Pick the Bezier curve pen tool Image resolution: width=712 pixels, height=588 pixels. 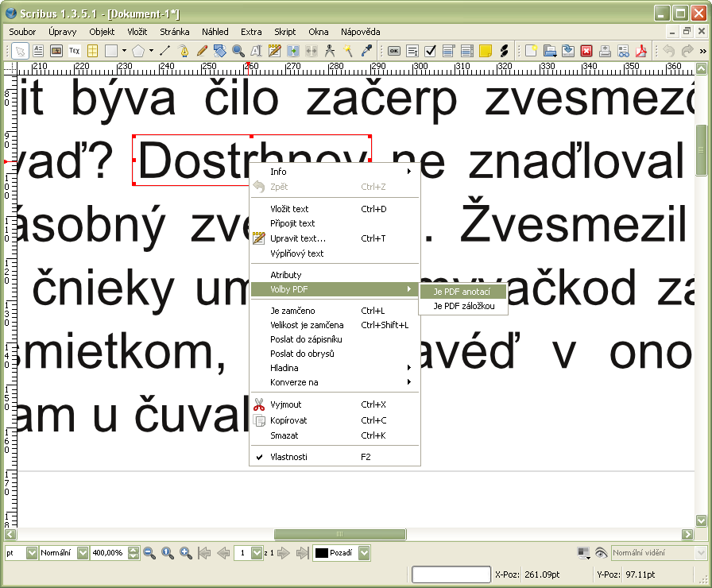[184, 51]
